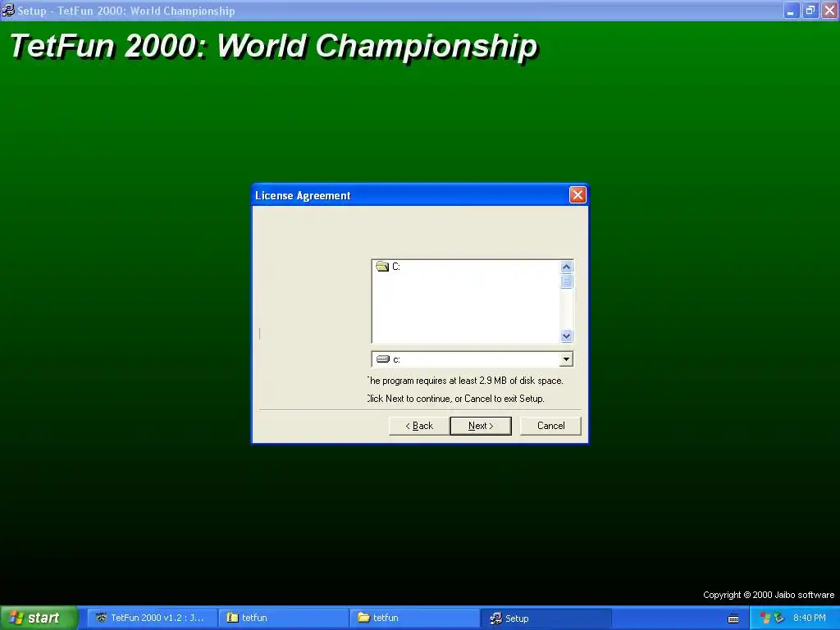Open the drive selection dropdown
The height and width of the screenshot is (630, 840).
click(x=566, y=359)
